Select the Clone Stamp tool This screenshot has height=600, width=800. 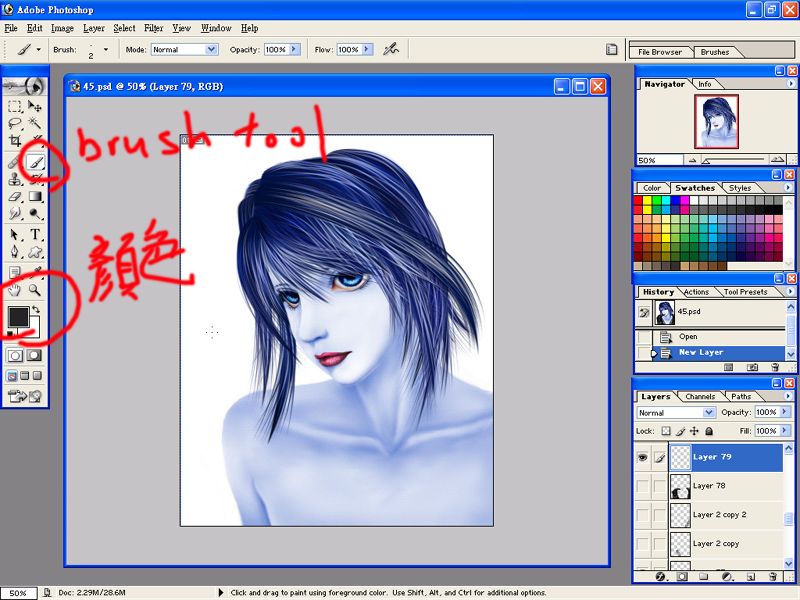pos(15,179)
